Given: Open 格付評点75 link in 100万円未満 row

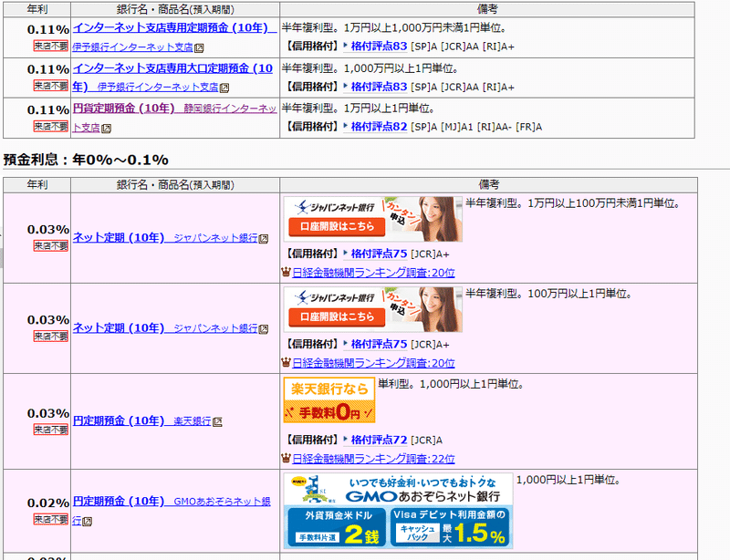Looking at the screenshot, I should (379, 254).
